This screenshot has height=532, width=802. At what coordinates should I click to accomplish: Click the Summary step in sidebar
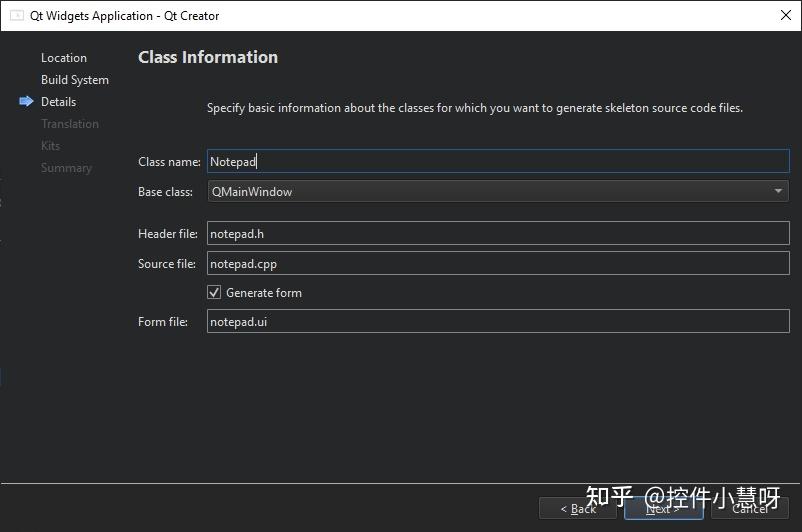(66, 168)
